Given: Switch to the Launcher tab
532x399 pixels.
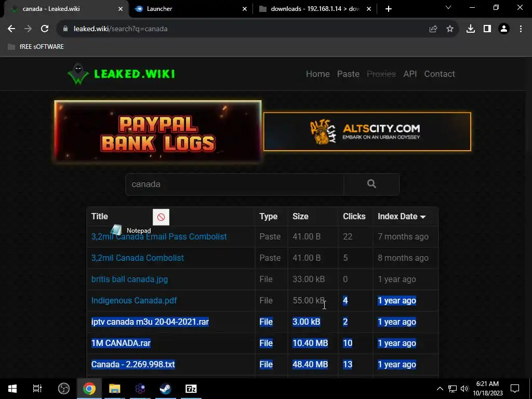Looking at the screenshot, I should (191, 9).
